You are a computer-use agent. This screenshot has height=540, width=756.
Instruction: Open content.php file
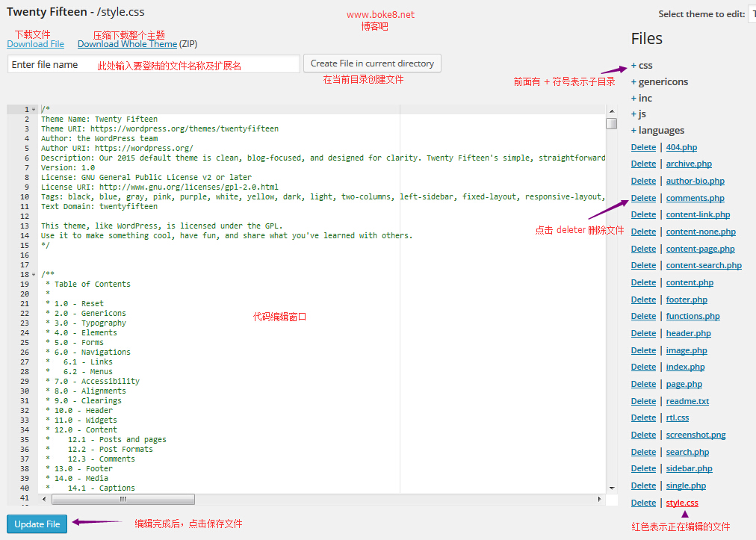click(x=690, y=283)
